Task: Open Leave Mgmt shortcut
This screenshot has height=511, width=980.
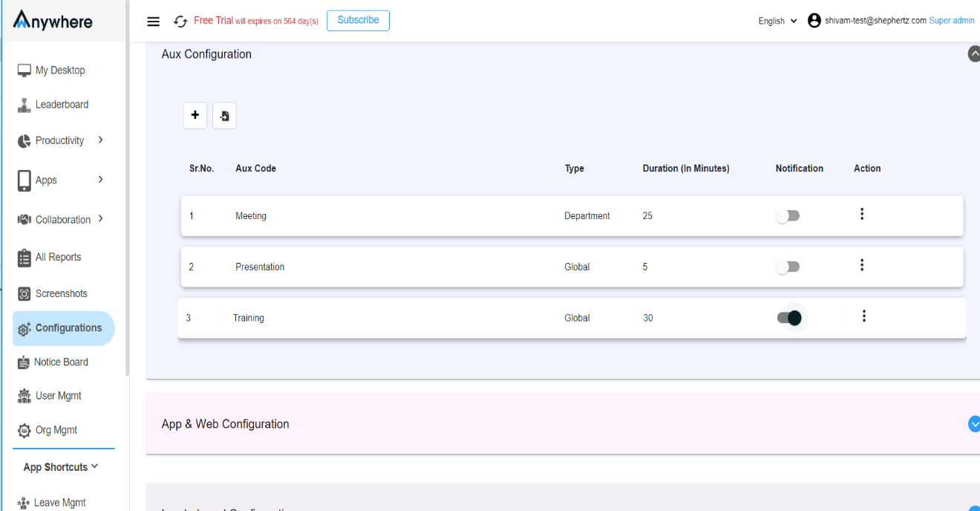Action: (x=60, y=503)
